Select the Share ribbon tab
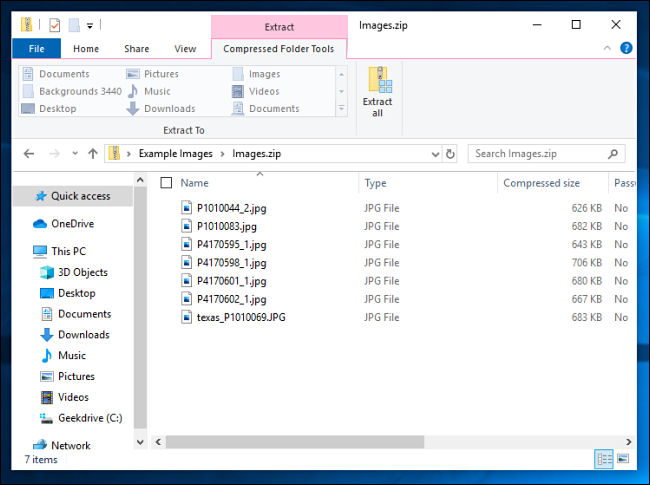Screen dimensions: 650x485 137,48
